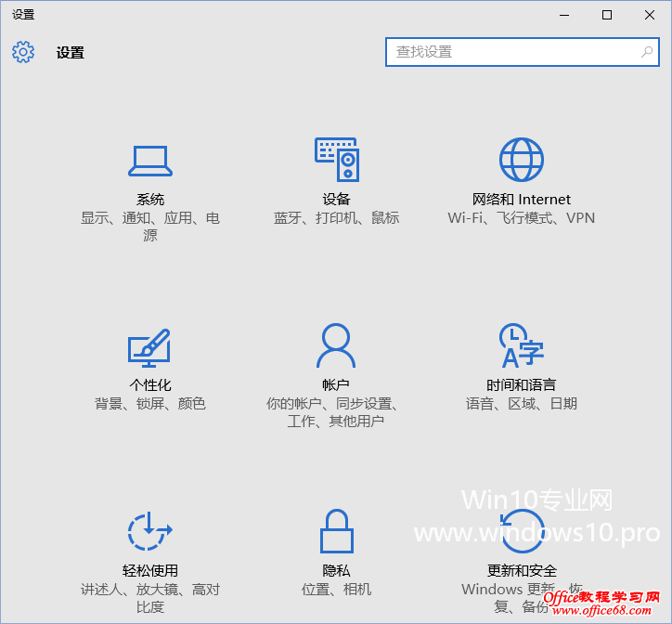Focus the 查找设置 search field
The width and height of the screenshot is (672, 624).
[x=522, y=52]
